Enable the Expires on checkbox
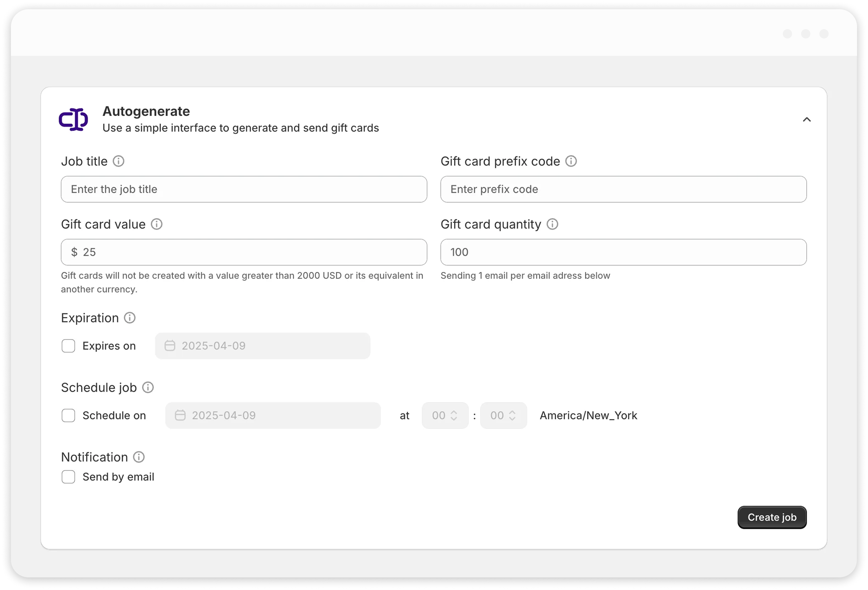The height and width of the screenshot is (590, 868). point(68,346)
